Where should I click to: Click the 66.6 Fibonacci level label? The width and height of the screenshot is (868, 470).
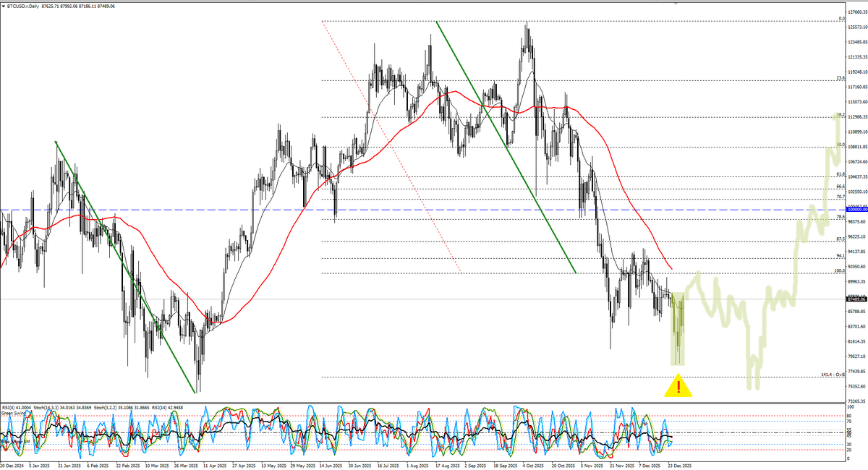pos(840,187)
